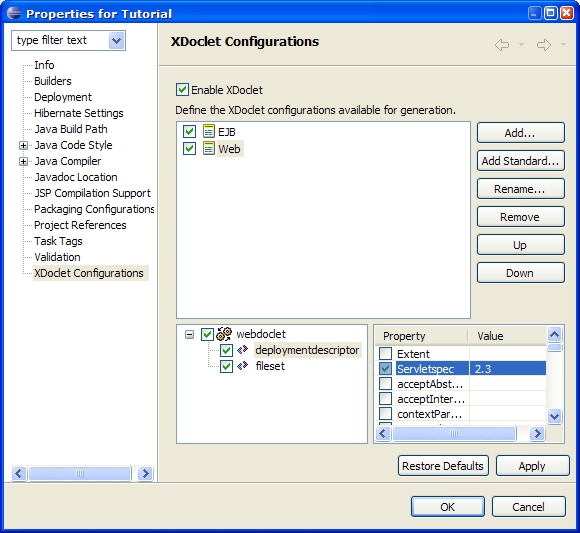The width and height of the screenshot is (580, 533).
Task: Select Packaging Configurations in sidebar
Action: [94, 209]
